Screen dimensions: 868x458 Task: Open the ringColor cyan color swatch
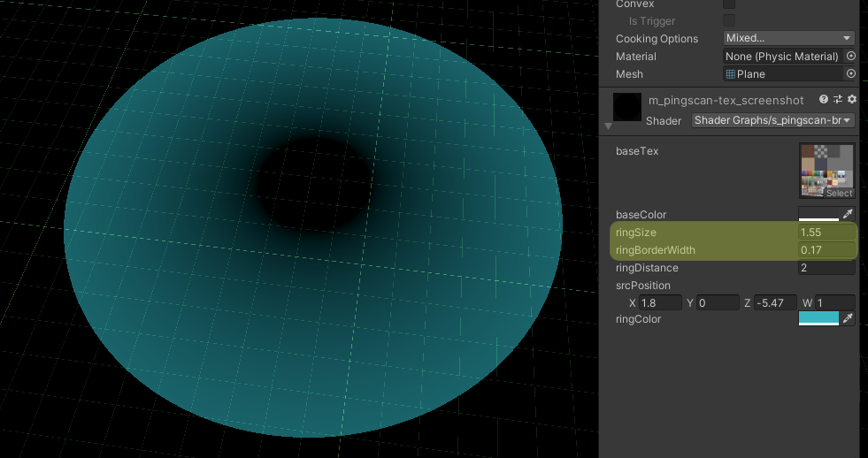(818, 319)
